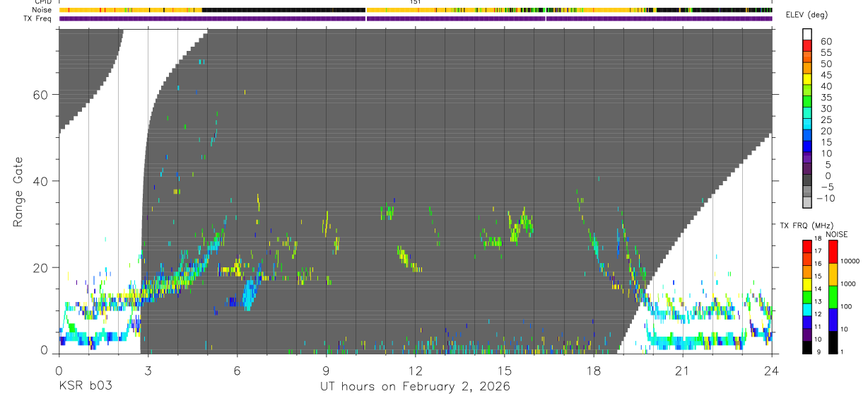Click the x-axis tick label "3"

point(148,371)
